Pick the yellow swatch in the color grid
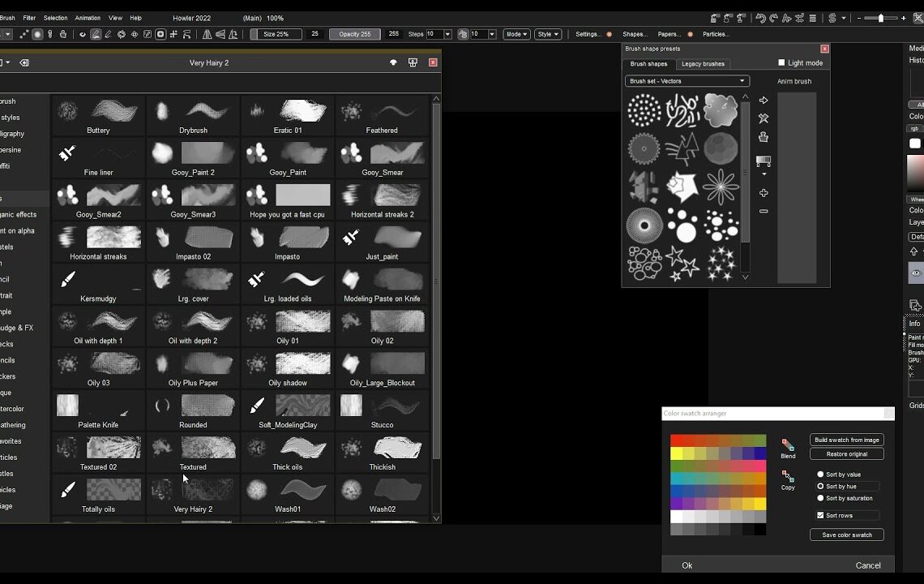The width and height of the screenshot is (924, 584). (x=677, y=454)
